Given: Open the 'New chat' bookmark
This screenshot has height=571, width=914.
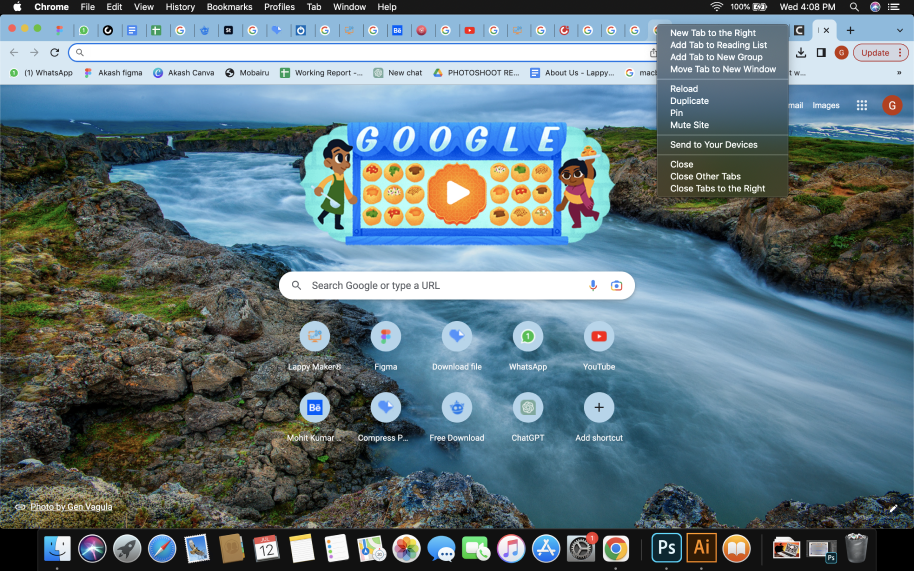Looking at the screenshot, I should 398,73.
